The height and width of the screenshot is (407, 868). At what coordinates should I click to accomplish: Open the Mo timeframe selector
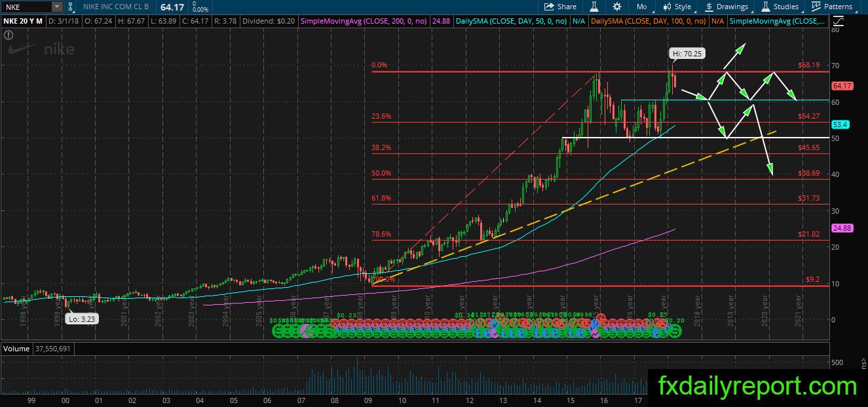coord(641,7)
